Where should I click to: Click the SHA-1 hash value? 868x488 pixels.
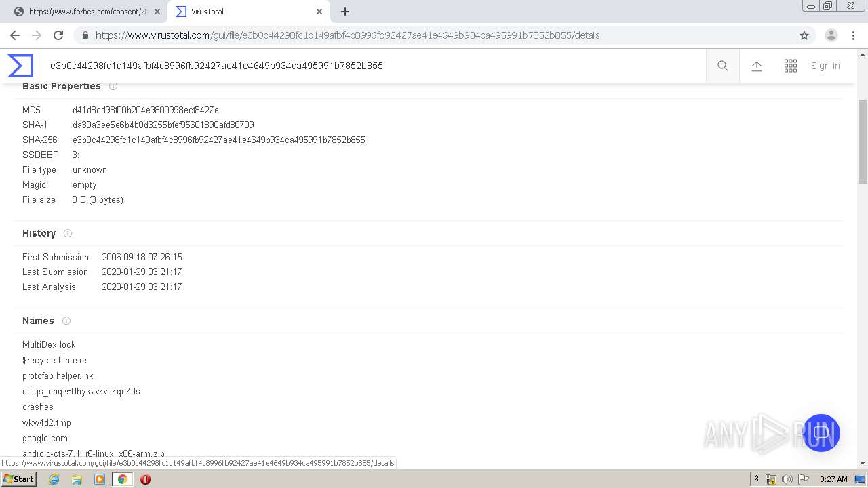(163, 125)
